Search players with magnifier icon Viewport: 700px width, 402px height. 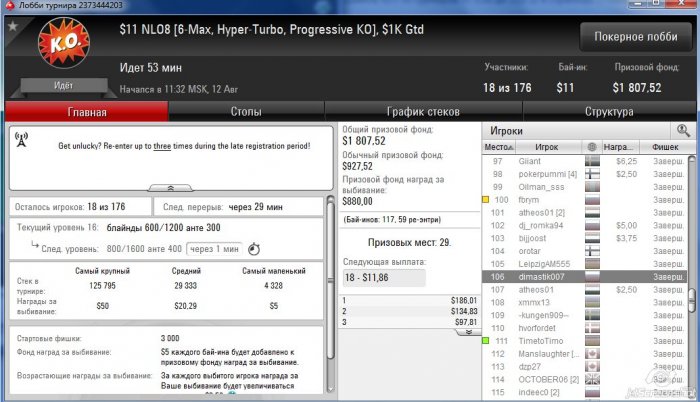tap(683, 131)
